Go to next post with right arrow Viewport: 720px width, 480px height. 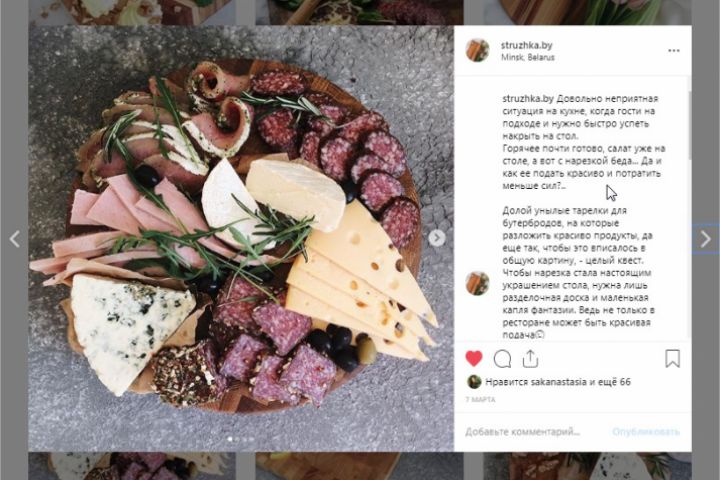705,239
